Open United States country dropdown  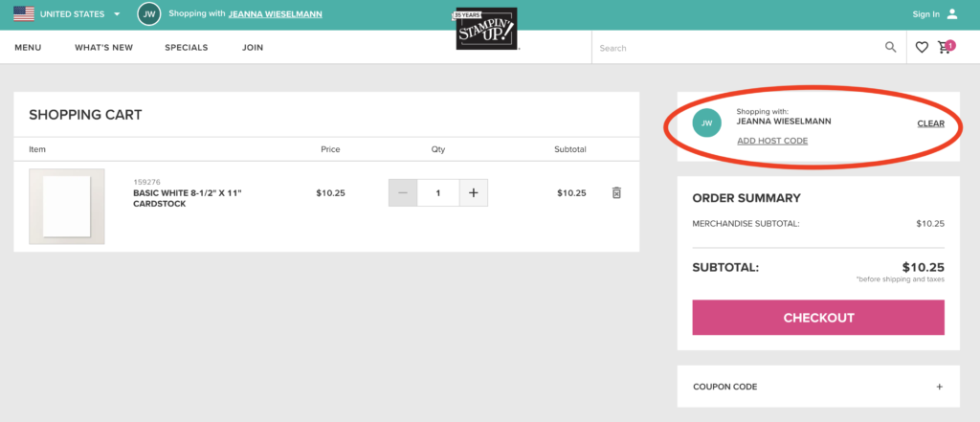pyautogui.click(x=117, y=13)
